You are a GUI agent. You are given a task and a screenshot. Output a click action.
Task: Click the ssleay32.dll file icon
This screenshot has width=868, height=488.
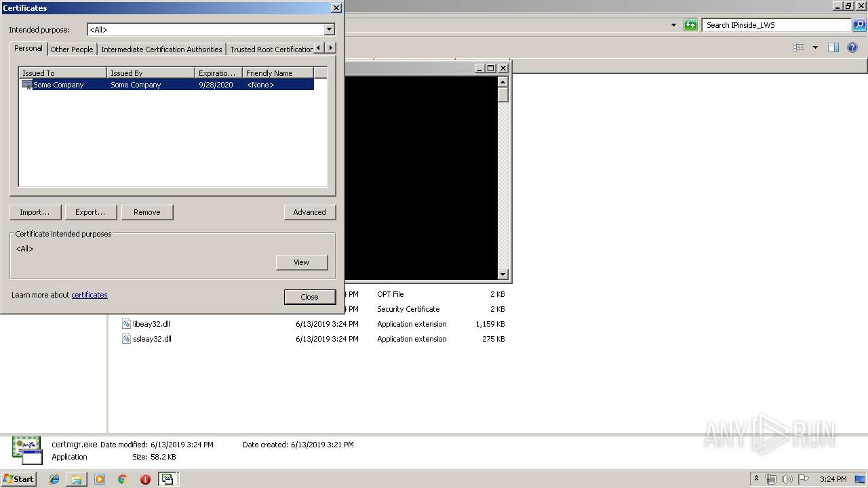click(126, 339)
